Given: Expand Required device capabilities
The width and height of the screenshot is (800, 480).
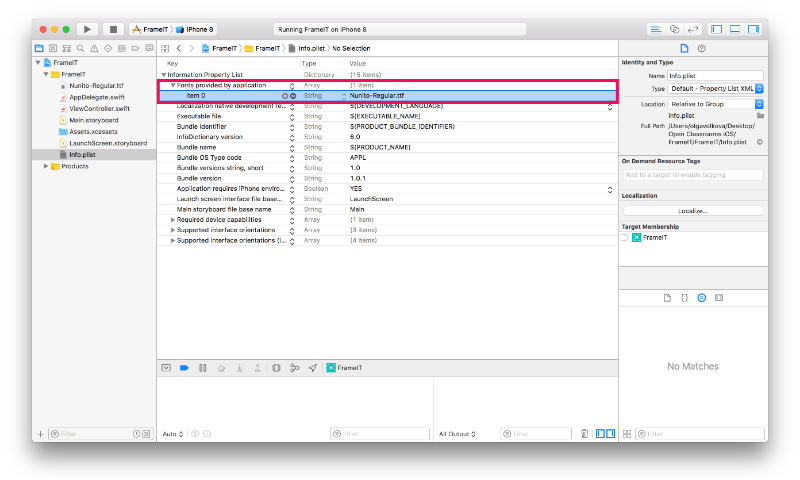Looking at the screenshot, I should coord(173,220).
